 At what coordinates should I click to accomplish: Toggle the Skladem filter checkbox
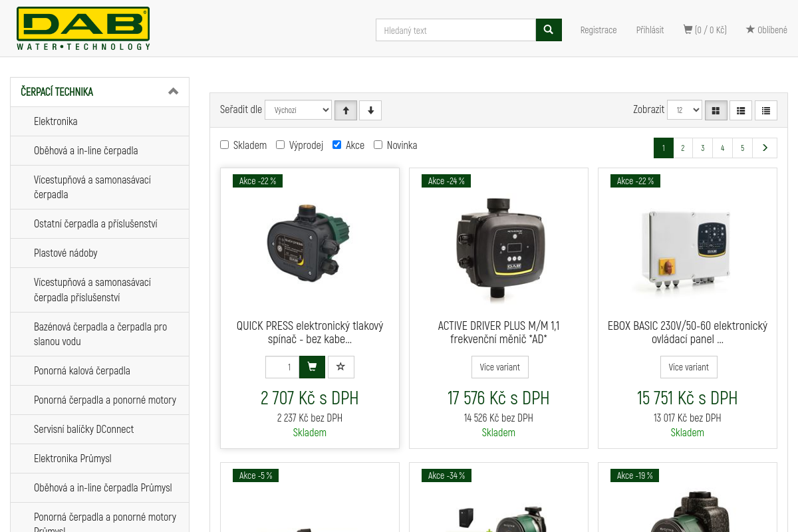[225, 145]
